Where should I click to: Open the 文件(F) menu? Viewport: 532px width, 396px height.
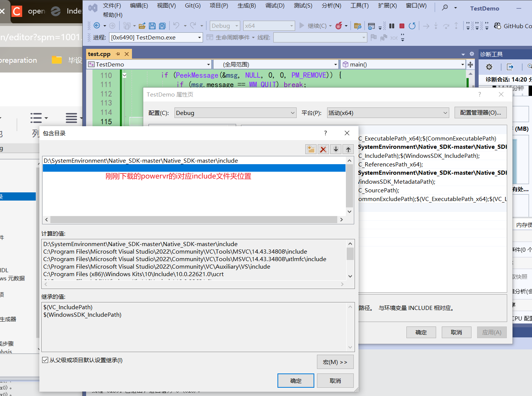tap(112, 6)
